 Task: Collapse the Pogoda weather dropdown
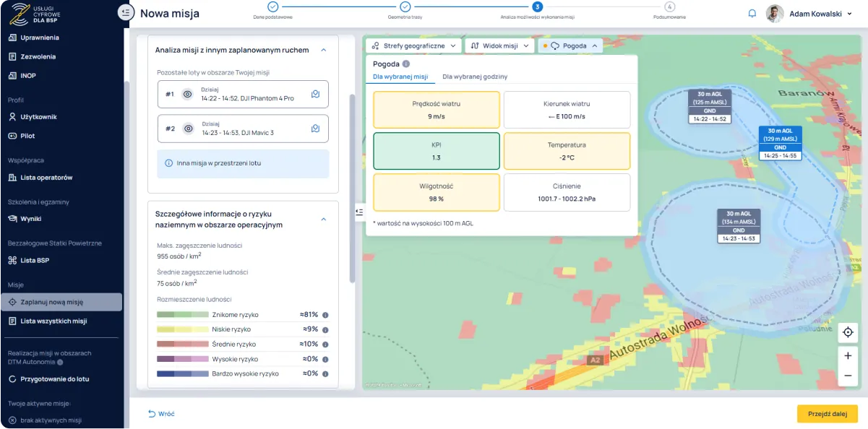point(570,45)
